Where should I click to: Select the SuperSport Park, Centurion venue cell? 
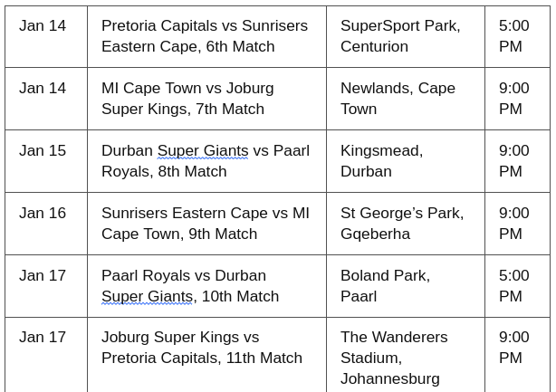pyautogui.click(x=406, y=36)
